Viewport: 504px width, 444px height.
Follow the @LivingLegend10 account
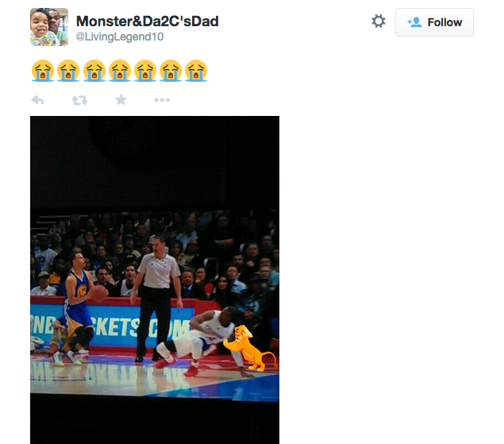(434, 22)
